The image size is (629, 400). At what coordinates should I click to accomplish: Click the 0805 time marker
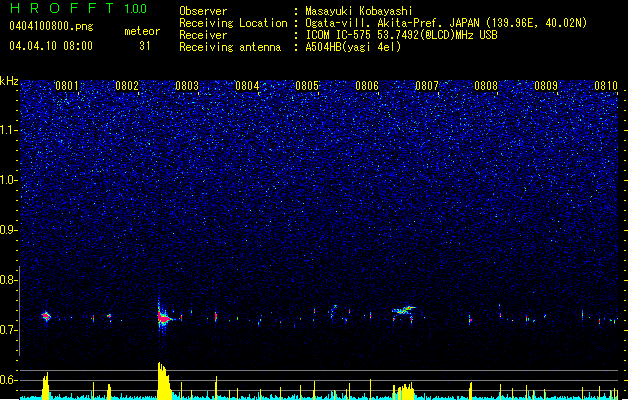click(x=307, y=86)
